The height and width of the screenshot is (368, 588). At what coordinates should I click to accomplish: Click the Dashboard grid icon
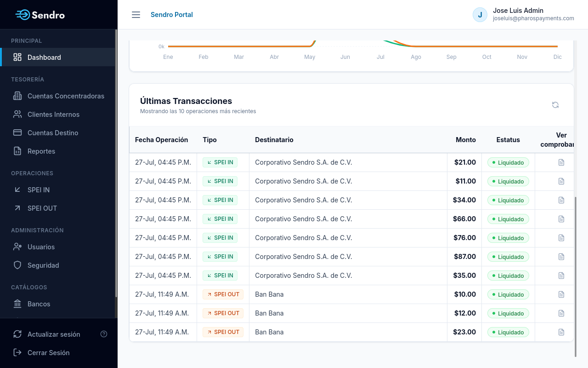pos(17,57)
